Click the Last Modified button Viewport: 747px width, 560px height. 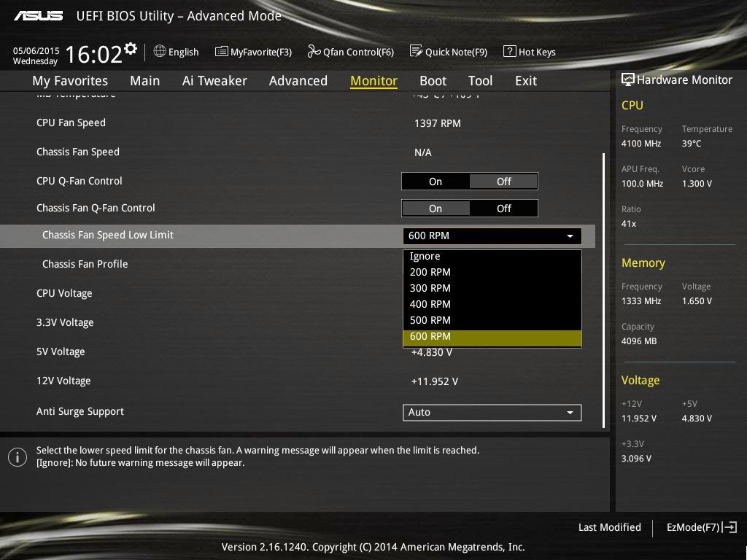coord(609,527)
